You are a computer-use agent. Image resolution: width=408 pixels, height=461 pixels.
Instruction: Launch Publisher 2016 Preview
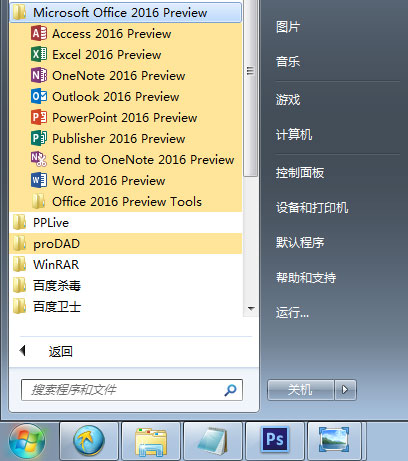pyautogui.click(x=126, y=138)
